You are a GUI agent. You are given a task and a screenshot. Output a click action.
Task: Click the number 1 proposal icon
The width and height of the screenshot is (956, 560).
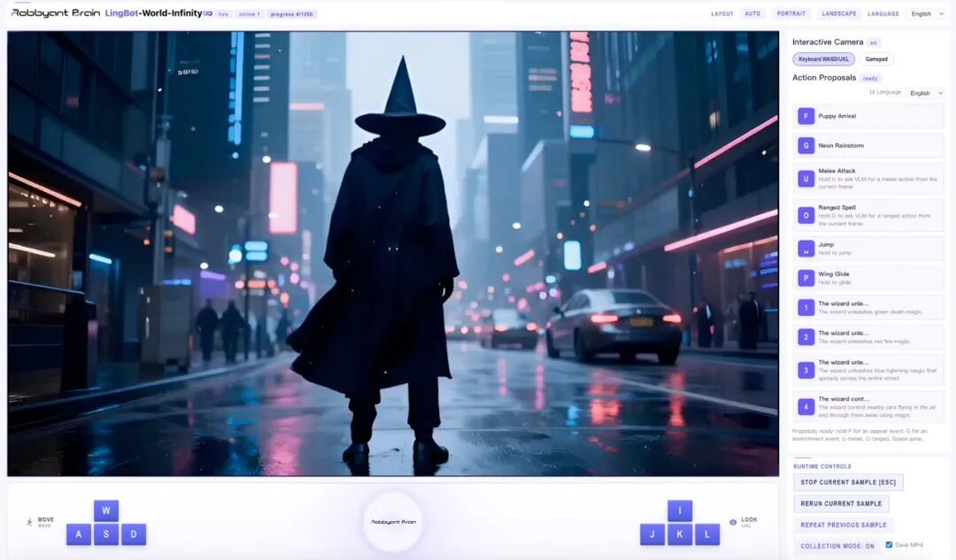coord(806,307)
